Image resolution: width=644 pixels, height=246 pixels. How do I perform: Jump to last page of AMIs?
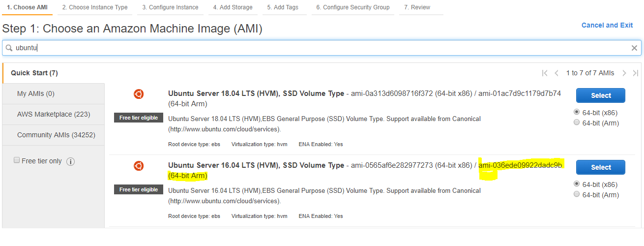coord(635,73)
